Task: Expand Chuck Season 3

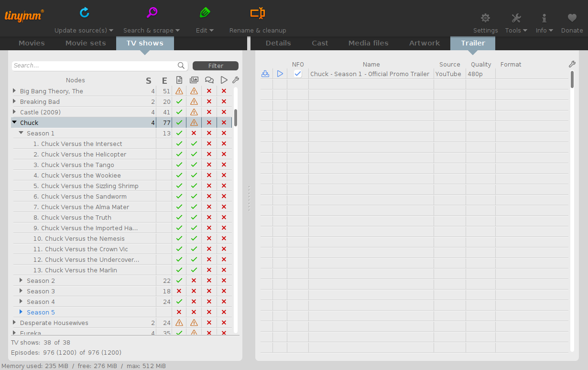Action: click(x=21, y=291)
